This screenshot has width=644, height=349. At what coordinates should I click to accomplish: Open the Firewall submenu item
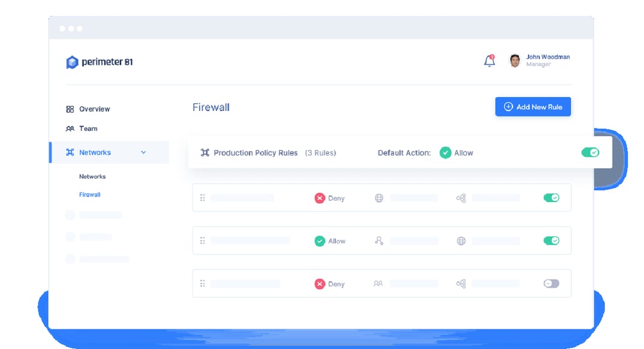coord(90,195)
